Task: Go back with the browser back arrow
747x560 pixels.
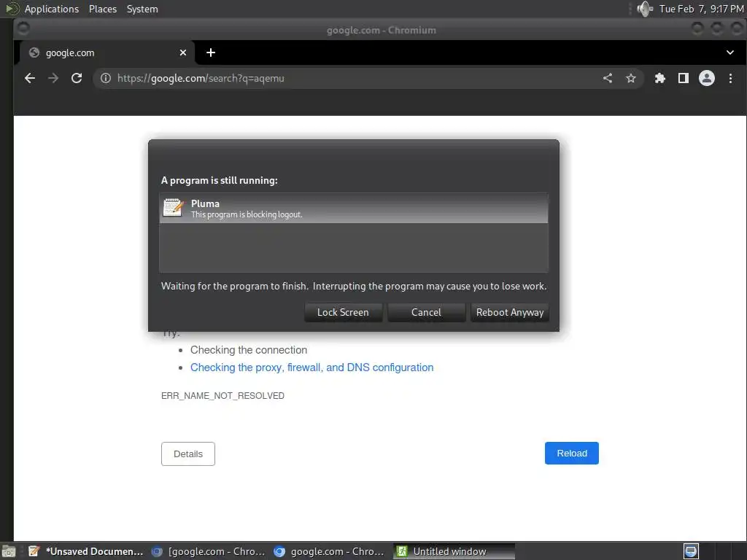Action: pos(29,78)
